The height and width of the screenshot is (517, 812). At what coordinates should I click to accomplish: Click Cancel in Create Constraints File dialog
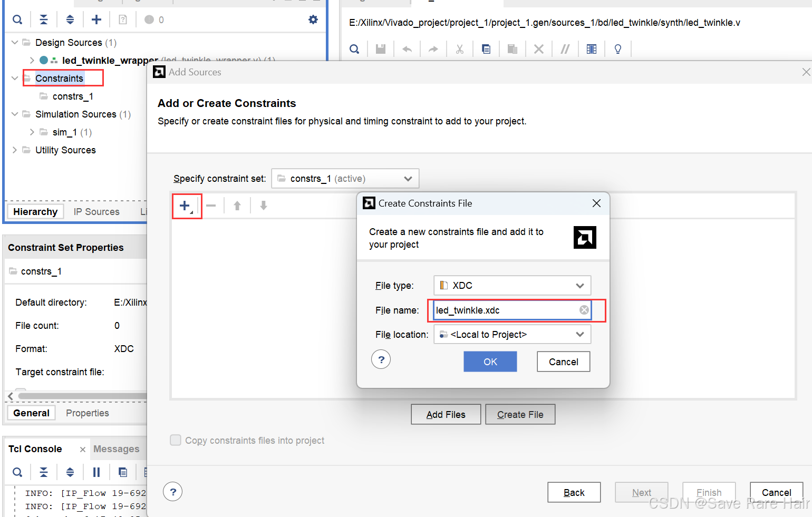564,362
